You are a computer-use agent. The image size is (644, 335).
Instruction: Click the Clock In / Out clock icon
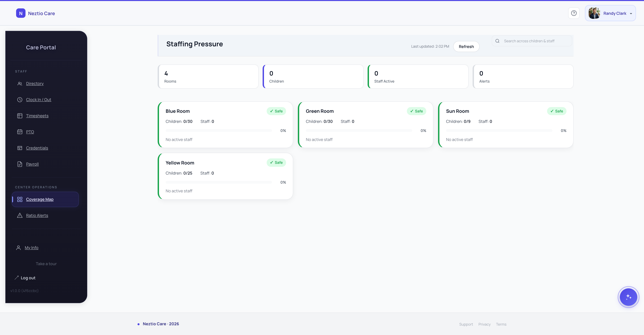click(20, 100)
